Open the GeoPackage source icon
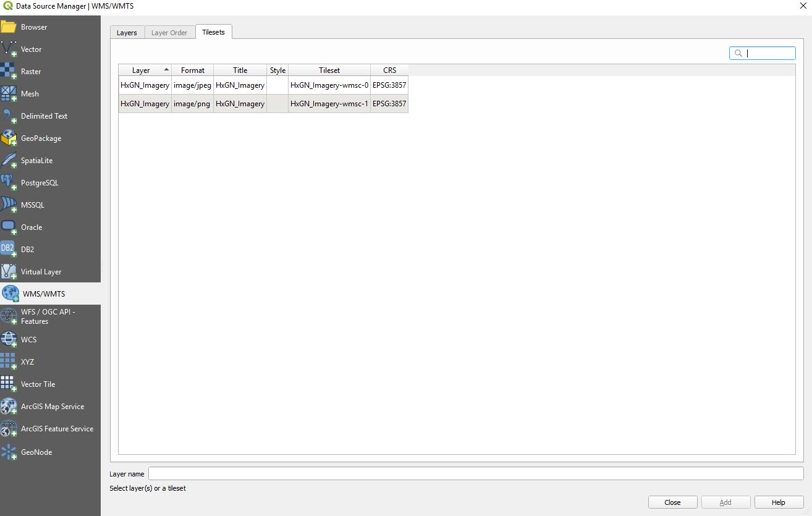Screen dimensions: 812x516 9,138
